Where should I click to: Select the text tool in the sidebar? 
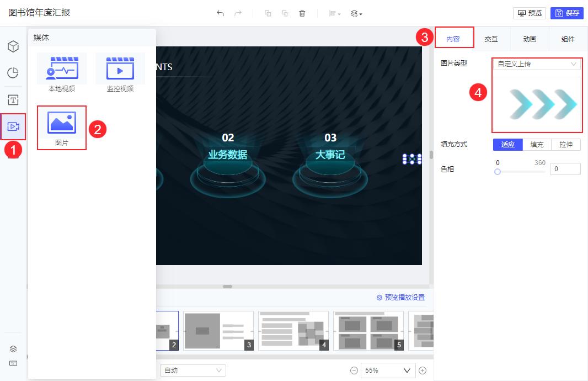[x=13, y=100]
